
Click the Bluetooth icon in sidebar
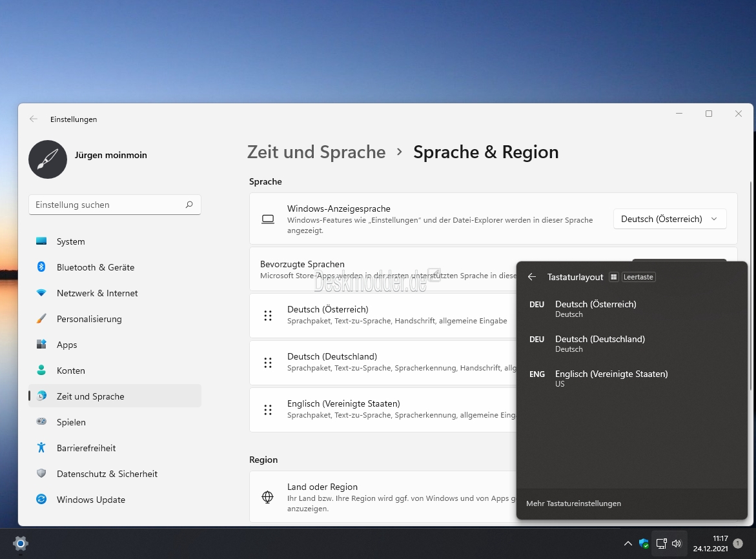pos(41,267)
